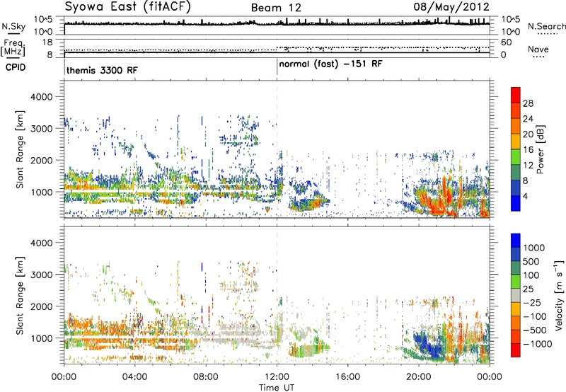
Task: Click the 'Nave' legend label
Action: tap(538, 49)
